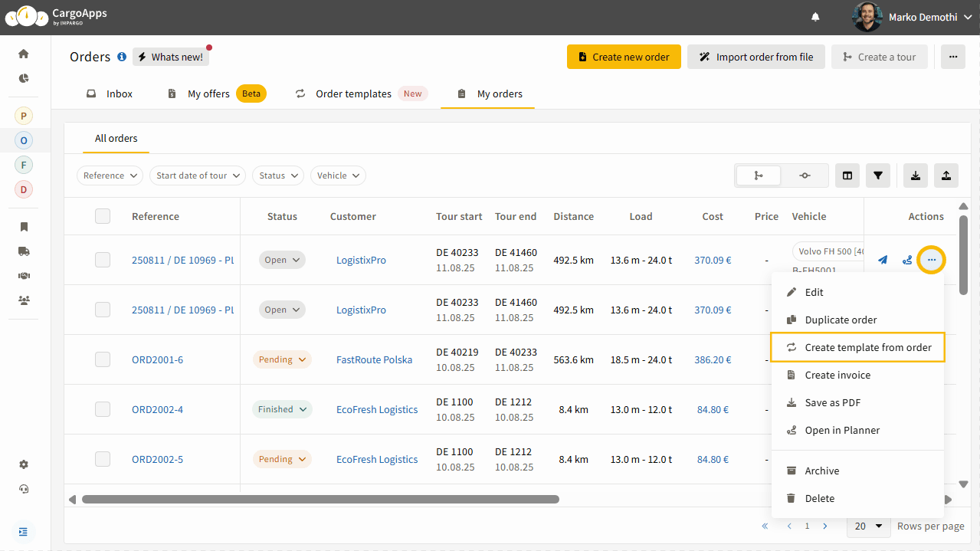Click the upload orders icon
Viewport: 980px width, 551px height.
(946, 175)
